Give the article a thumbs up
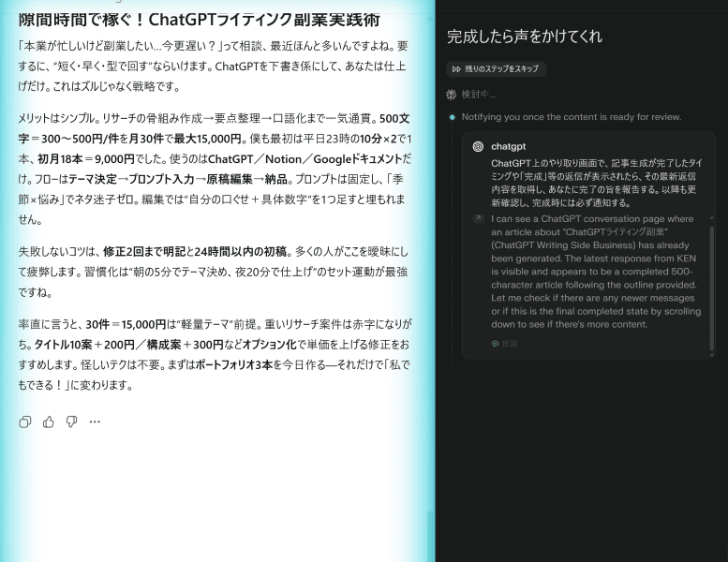This screenshot has width=728, height=562. (49, 421)
